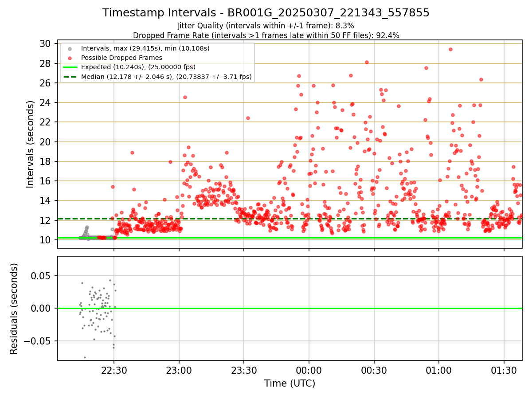Screen dimensions: 532x399
Task: Click the y-axis tick label '18' on the intervals plot
Action: click(45, 161)
